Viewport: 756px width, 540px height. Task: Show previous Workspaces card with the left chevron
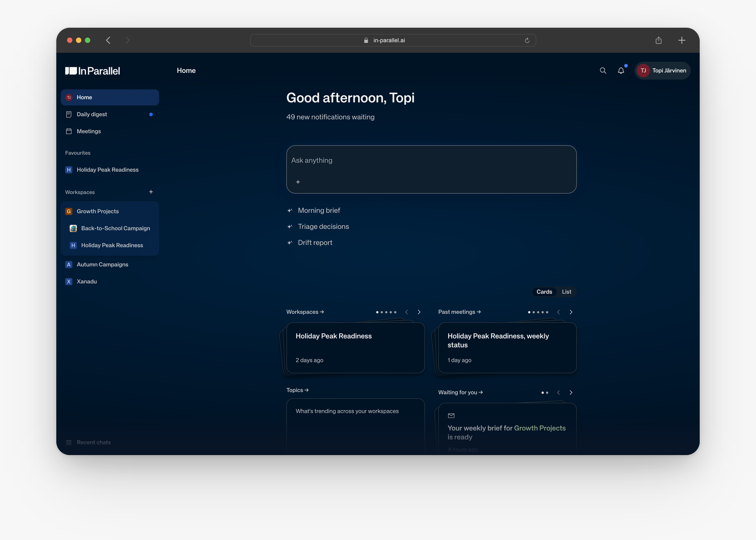pyautogui.click(x=407, y=312)
